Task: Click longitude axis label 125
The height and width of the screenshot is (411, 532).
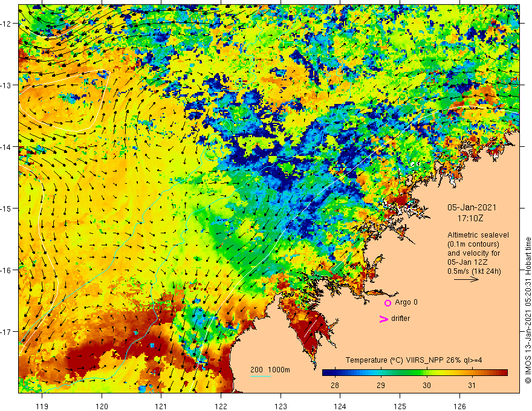Action: coord(400,406)
